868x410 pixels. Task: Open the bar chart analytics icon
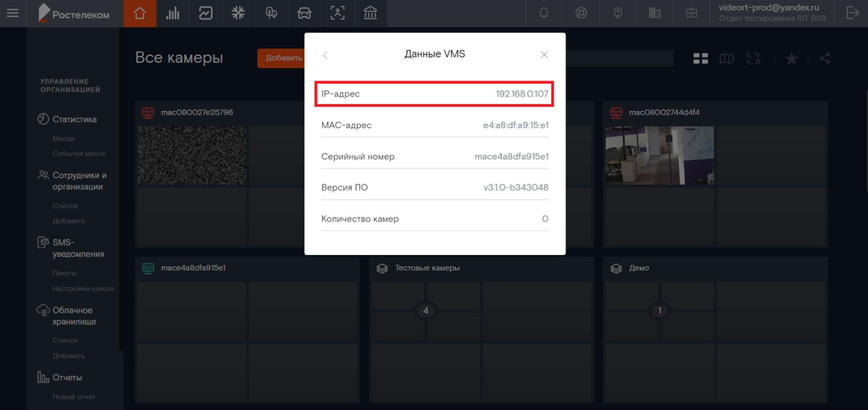click(x=173, y=14)
